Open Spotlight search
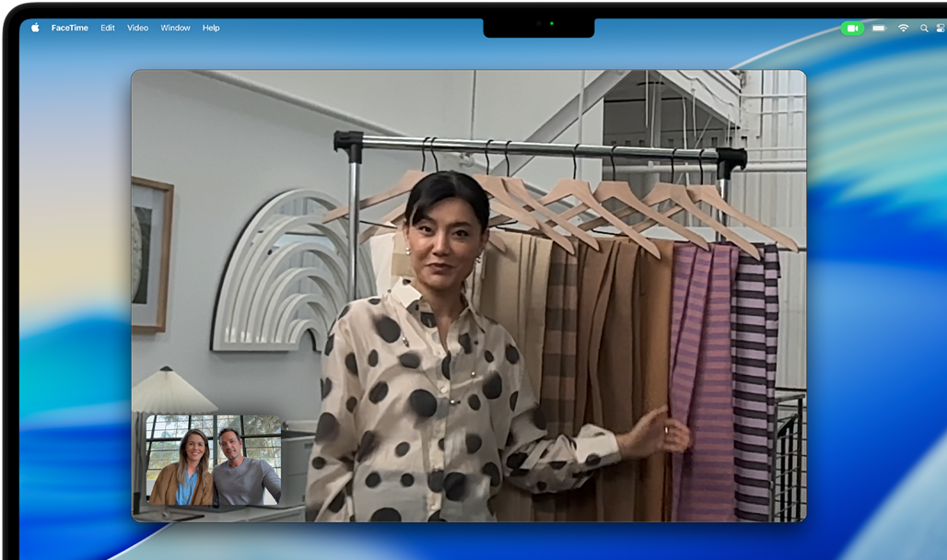Image resolution: width=947 pixels, height=560 pixels. 924,28
